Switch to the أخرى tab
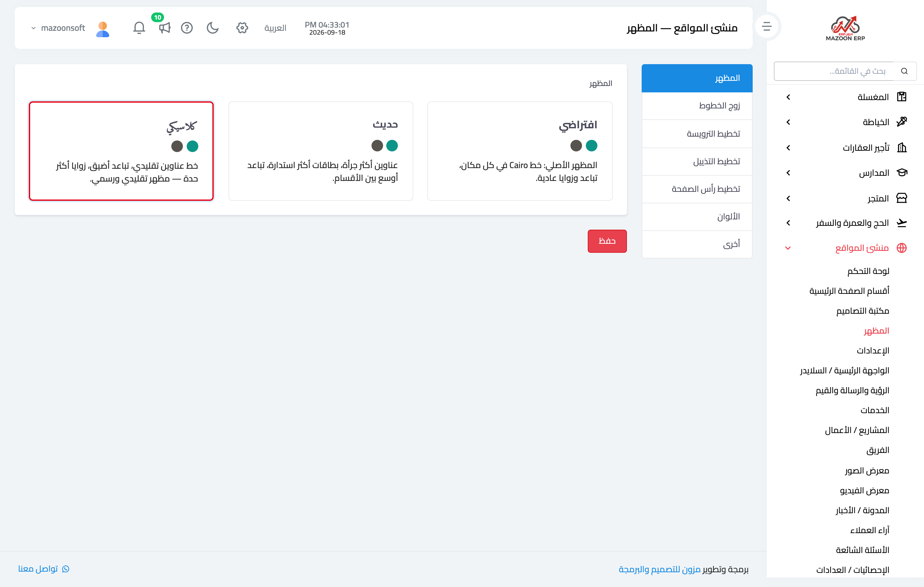This screenshot has height=587, width=924. coord(697,244)
